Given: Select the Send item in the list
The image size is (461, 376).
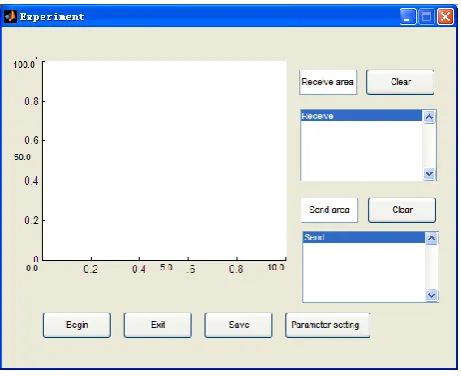Looking at the screenshot, I should point(364,237).
